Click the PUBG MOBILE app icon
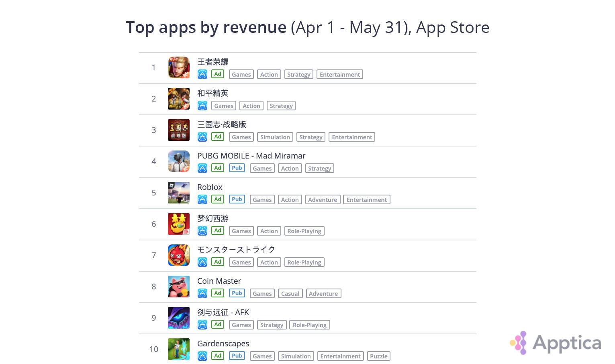Image resolution: width=615 pixels, height=364 pixels. [178, 161]
